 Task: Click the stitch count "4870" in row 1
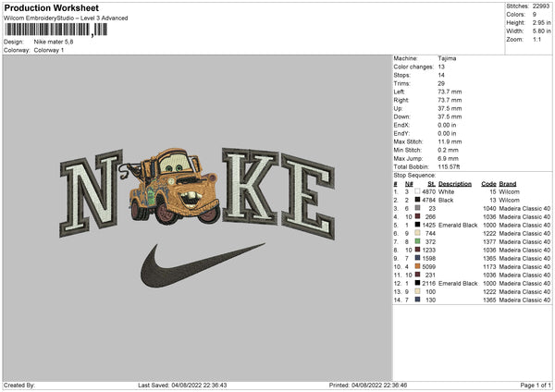point(428,191)
